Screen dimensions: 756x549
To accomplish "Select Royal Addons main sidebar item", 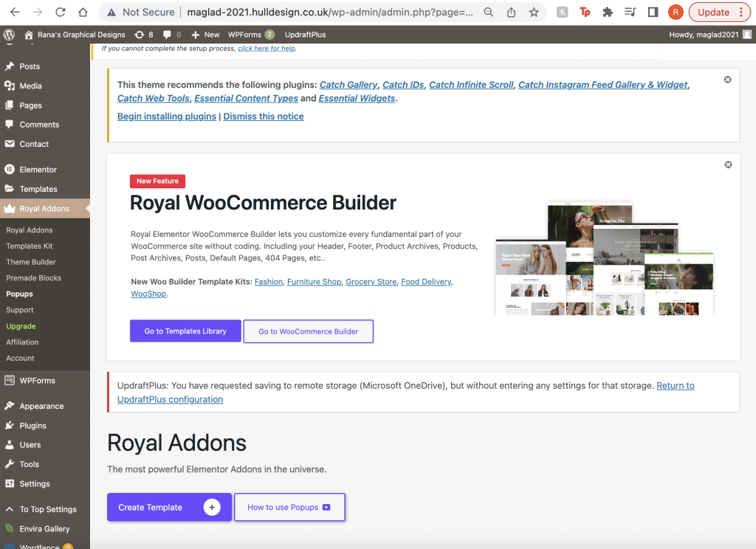I will point(45,209).
